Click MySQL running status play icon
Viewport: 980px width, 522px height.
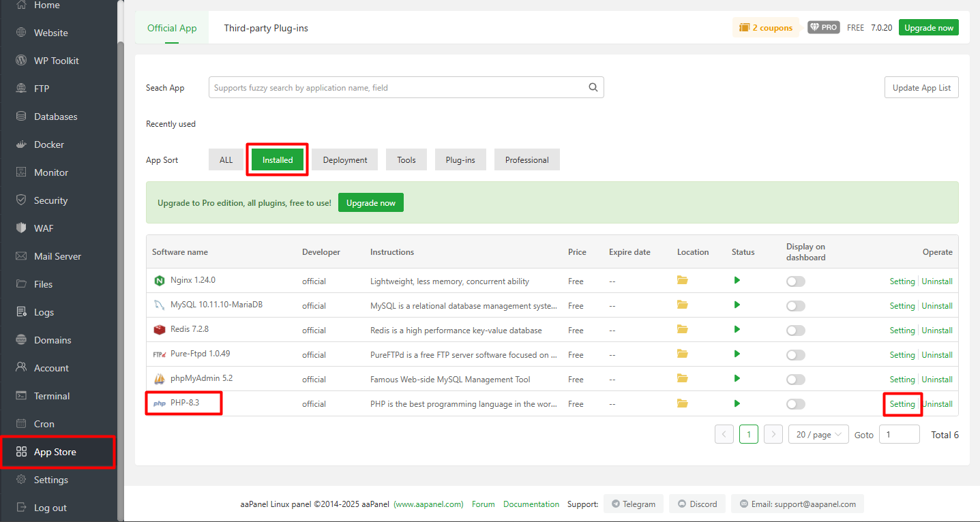[737, 305]
